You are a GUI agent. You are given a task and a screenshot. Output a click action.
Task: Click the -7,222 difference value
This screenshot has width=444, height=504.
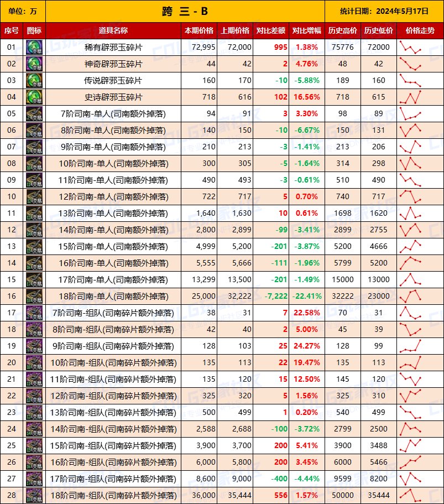point(276,296)
